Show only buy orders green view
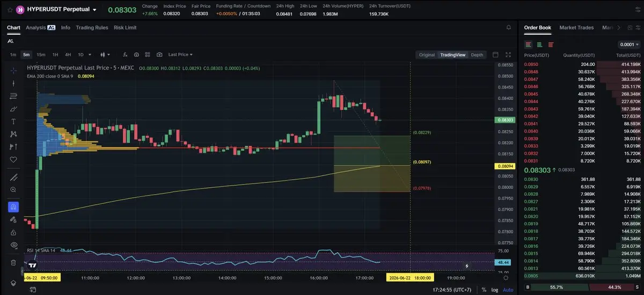Screen dimensions: 644x295 pos(539,45)
